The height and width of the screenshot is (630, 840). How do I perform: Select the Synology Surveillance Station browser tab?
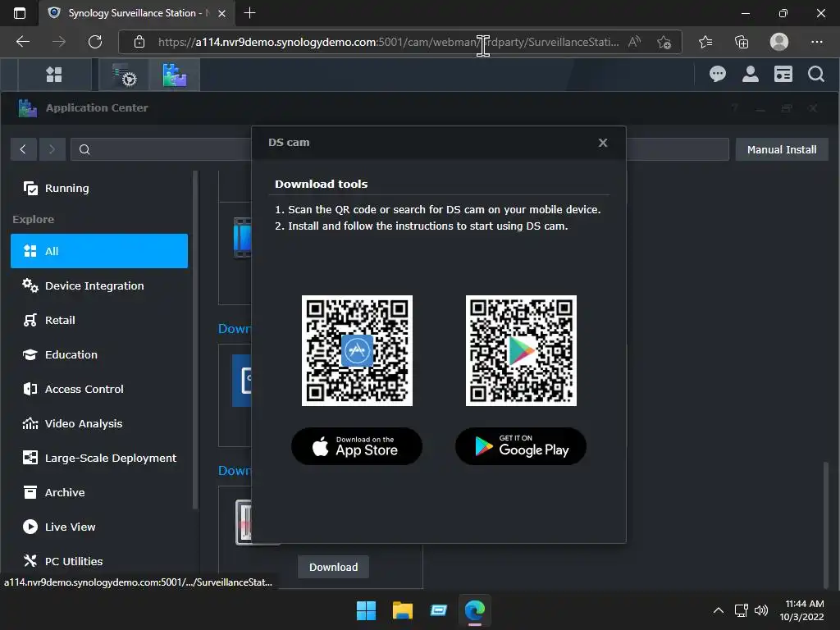(137, 13)
